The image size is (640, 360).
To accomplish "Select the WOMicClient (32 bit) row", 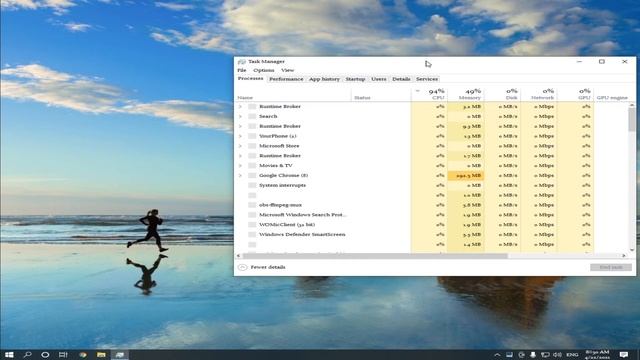I will point(432,224).
